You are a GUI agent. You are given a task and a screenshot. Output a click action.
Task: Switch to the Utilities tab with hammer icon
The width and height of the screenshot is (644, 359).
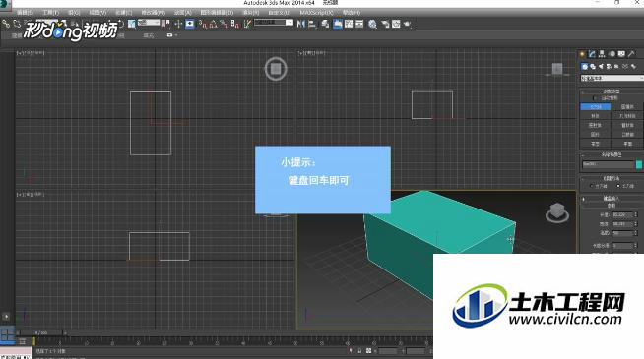pyautogui.click(x=631, y=54)
